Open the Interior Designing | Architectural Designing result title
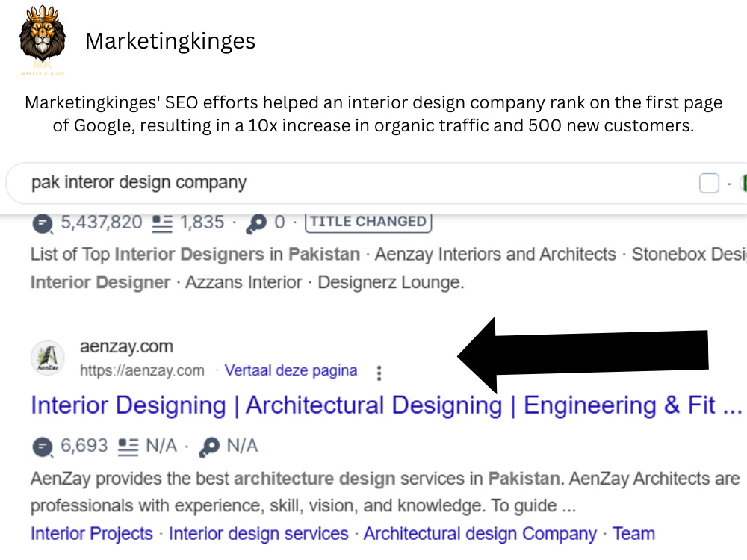Screen dimensions: 747x560 tap(386, 405)
